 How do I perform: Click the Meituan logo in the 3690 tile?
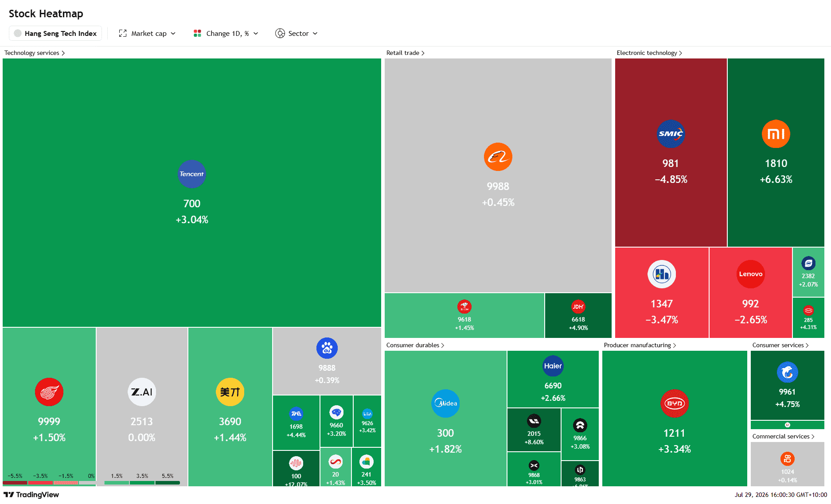pos(230,392)
